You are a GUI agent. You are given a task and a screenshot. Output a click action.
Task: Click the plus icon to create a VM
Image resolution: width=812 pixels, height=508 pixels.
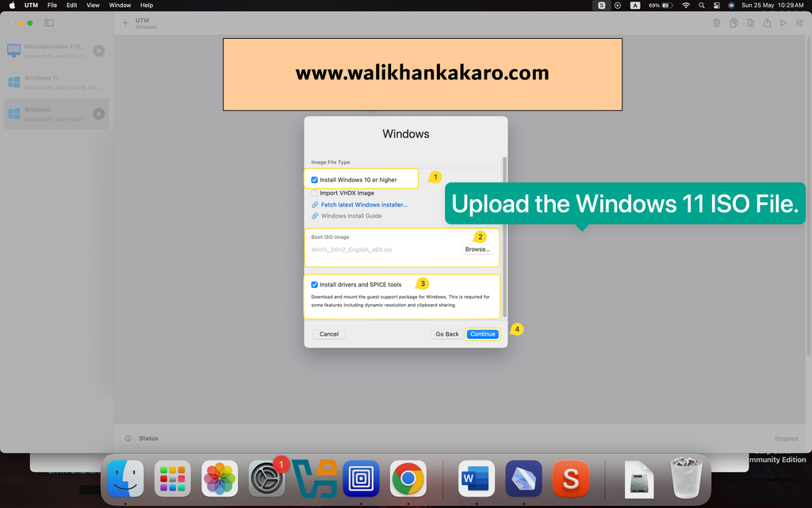pos(124,23)
